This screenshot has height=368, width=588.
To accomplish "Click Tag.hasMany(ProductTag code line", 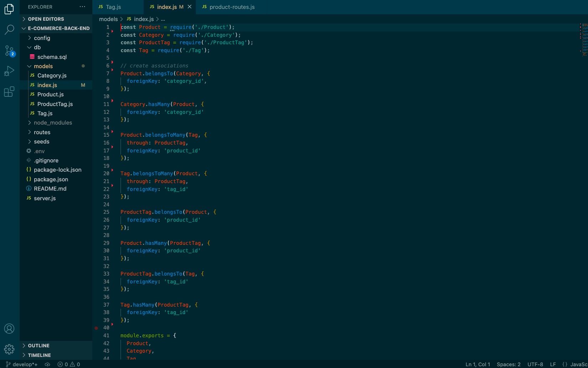I will (x=159, y=305).
